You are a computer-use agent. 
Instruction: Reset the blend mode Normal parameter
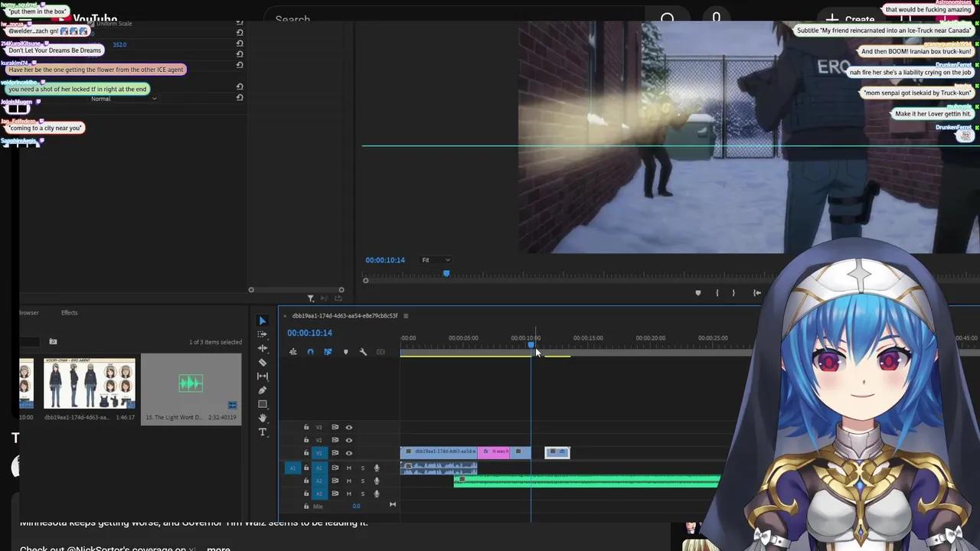point(240,97)
